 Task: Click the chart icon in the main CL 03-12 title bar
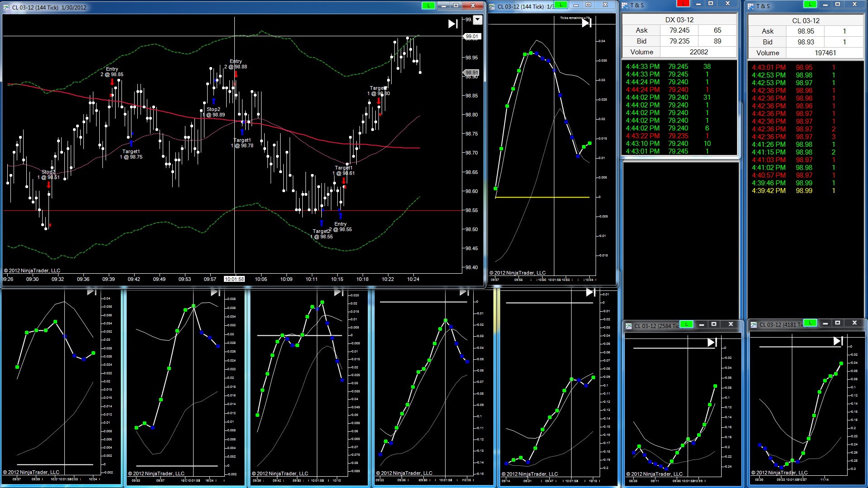click(x=6, y=7)
